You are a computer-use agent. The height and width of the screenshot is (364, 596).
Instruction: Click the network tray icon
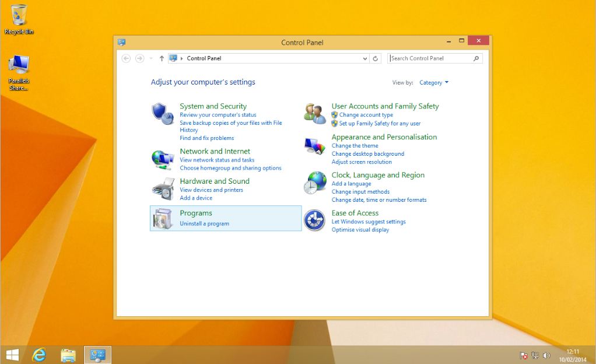tap(535, 356)
